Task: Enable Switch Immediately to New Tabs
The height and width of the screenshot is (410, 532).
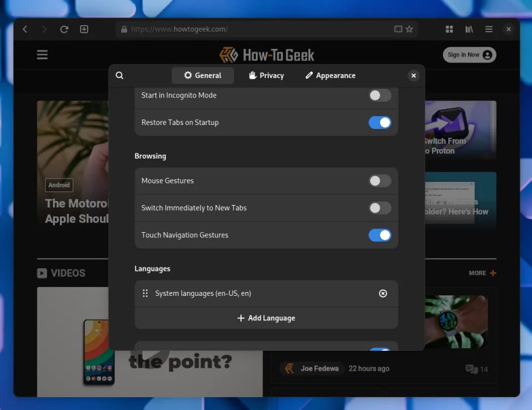Action: tap(380, 208)
